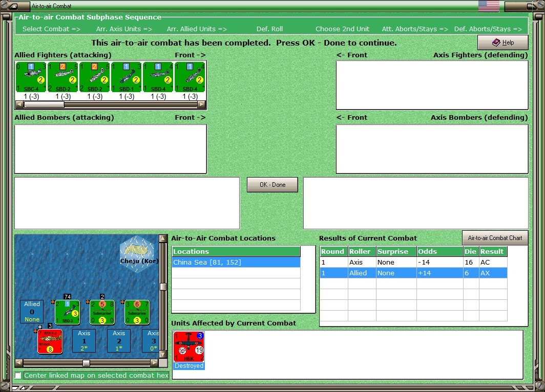Viewport: 545px width, 392px height.
Task: Click Def. Aborts/Stays subphase label
Action: click(488, 29)
